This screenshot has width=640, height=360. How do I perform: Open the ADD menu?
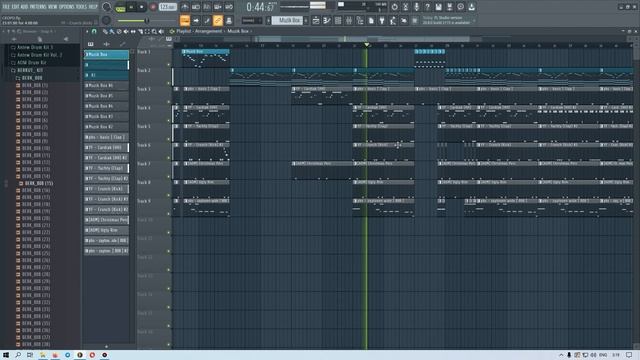tap(25, 7)
